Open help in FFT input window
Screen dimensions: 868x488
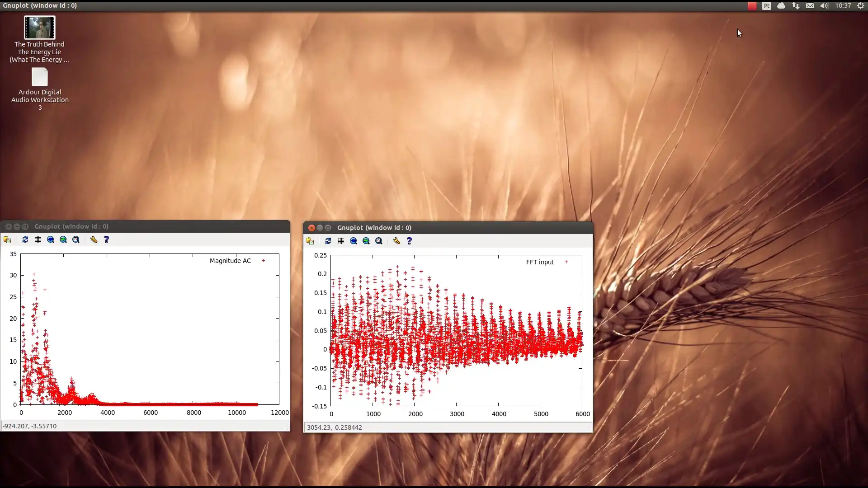point(410,241)
